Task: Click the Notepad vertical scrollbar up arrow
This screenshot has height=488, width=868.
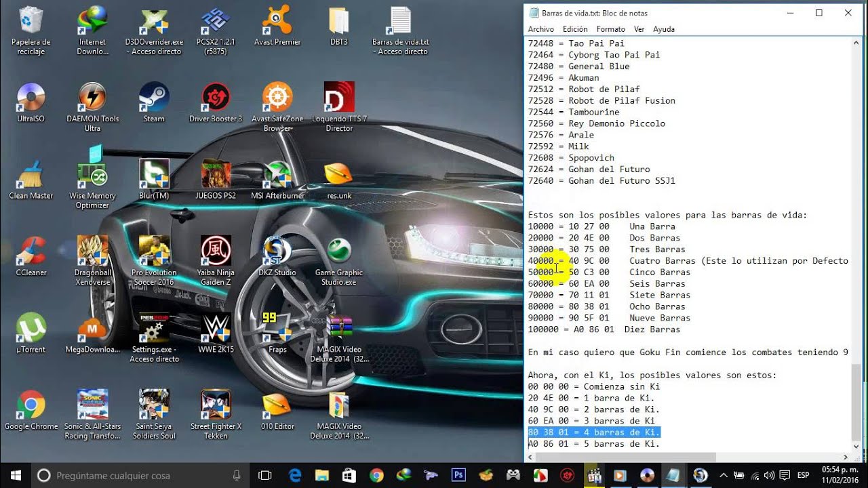Action: click(x=856, y=43)
